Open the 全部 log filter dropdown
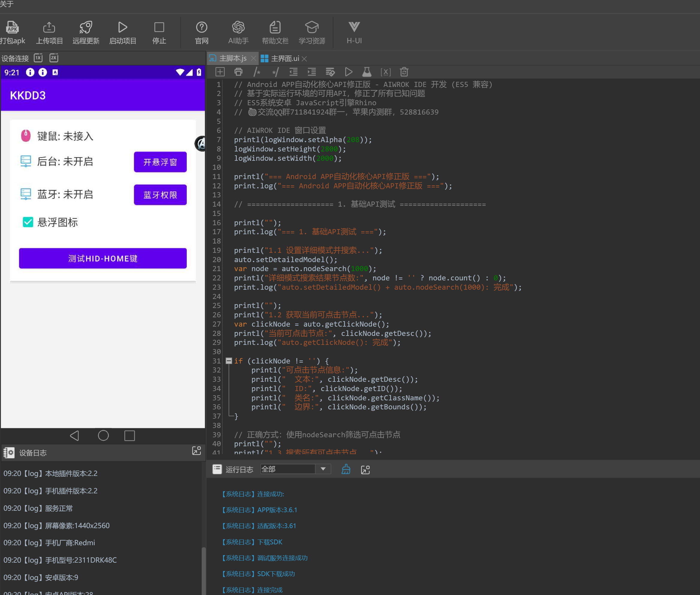700x595 pixels. pyautogui.click(x=323, y=469)
